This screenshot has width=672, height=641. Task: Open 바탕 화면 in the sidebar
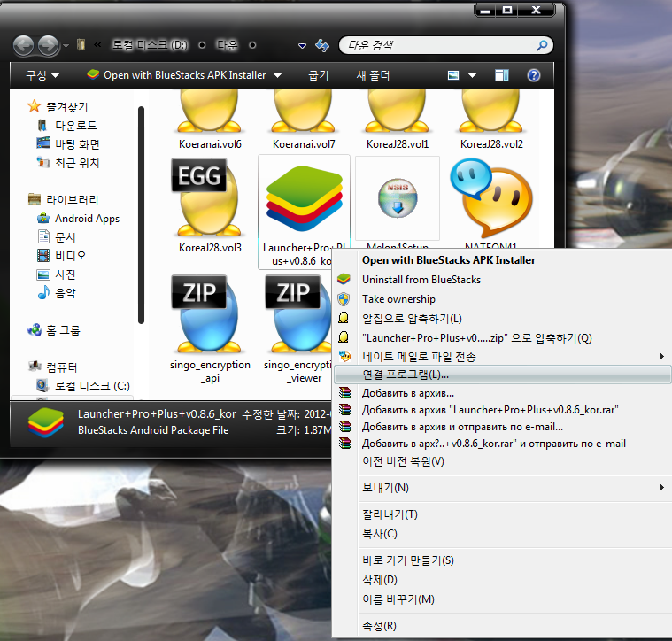point(68,144)
